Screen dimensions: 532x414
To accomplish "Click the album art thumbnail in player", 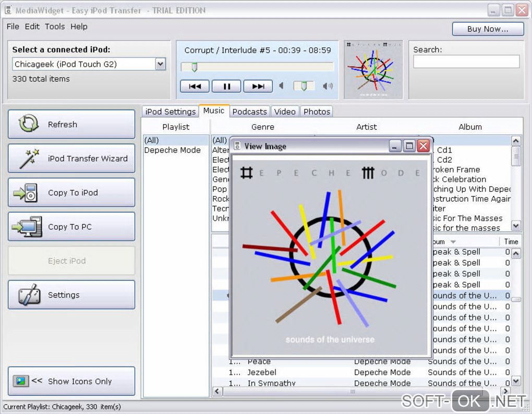I will [373, 70].
